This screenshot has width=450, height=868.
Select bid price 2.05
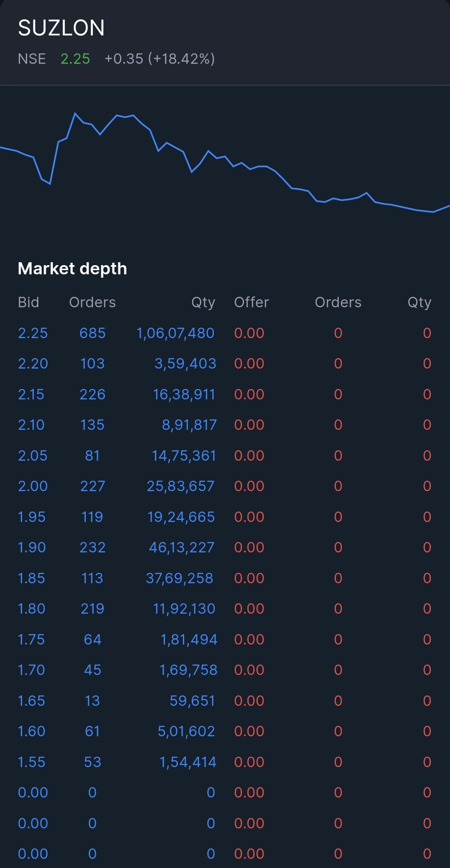tap(32, 456)
